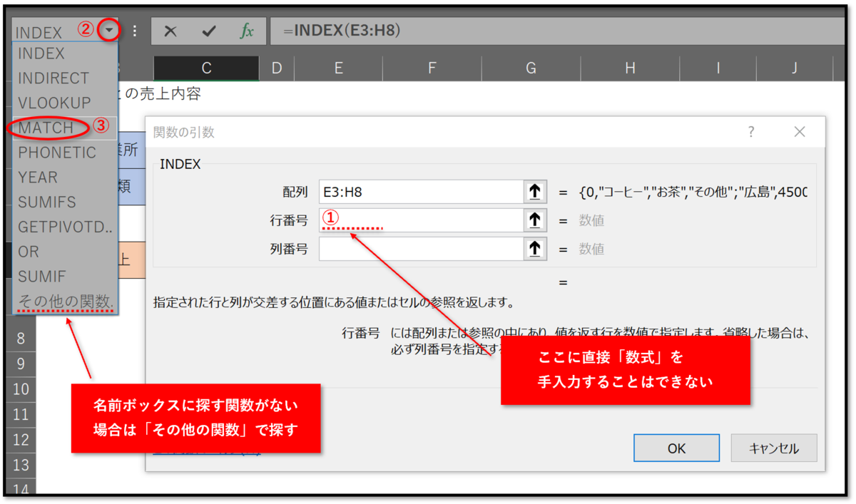Select column D header
Screen dimensions: 856x504
277,68
